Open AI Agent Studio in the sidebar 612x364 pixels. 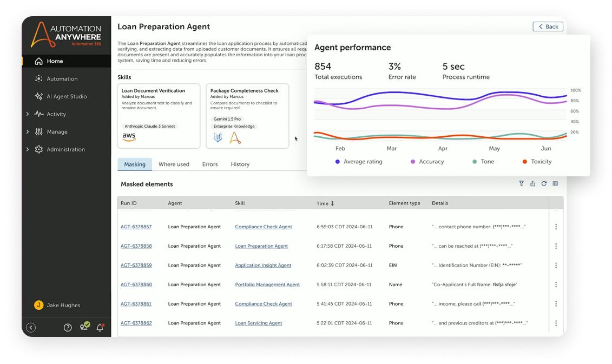point(66,96)
